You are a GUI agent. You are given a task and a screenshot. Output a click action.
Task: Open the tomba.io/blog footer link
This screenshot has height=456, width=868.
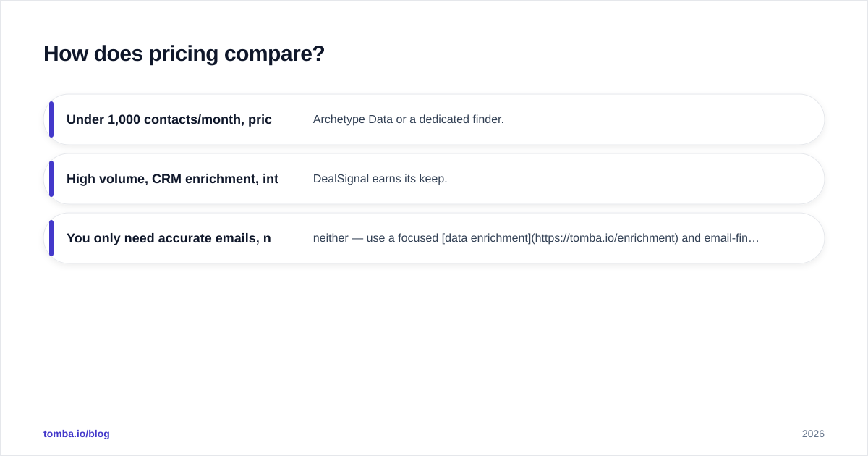point(77,434)
